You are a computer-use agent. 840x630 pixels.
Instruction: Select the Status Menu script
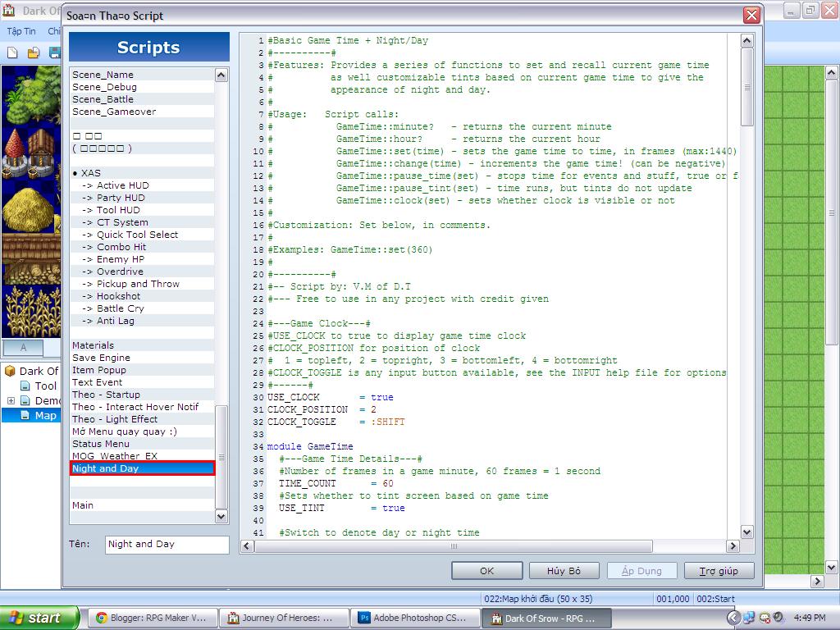142,444
